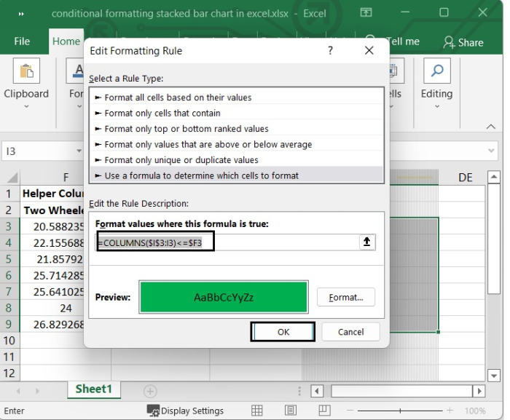
Task: Click the Select All corner triangle
Action: tap(12, 178)
